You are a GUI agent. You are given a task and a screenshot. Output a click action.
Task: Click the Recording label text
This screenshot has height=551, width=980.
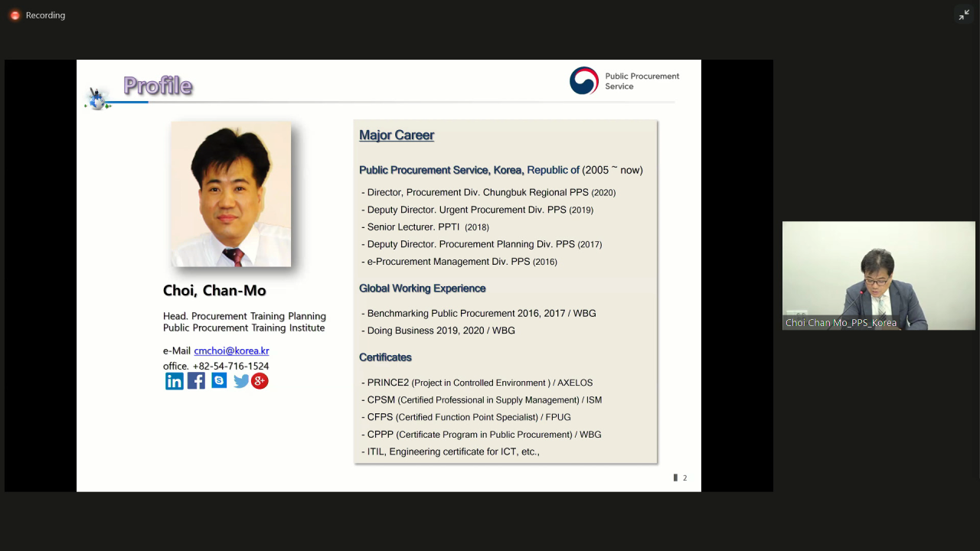point(45,15)
